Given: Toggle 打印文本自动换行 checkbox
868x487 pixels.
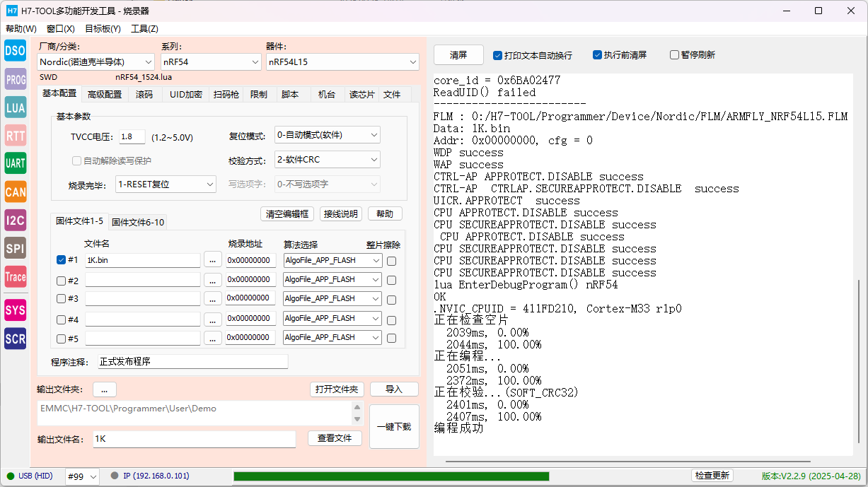Looking at the screenshot, I should click(x=497, y=55).
